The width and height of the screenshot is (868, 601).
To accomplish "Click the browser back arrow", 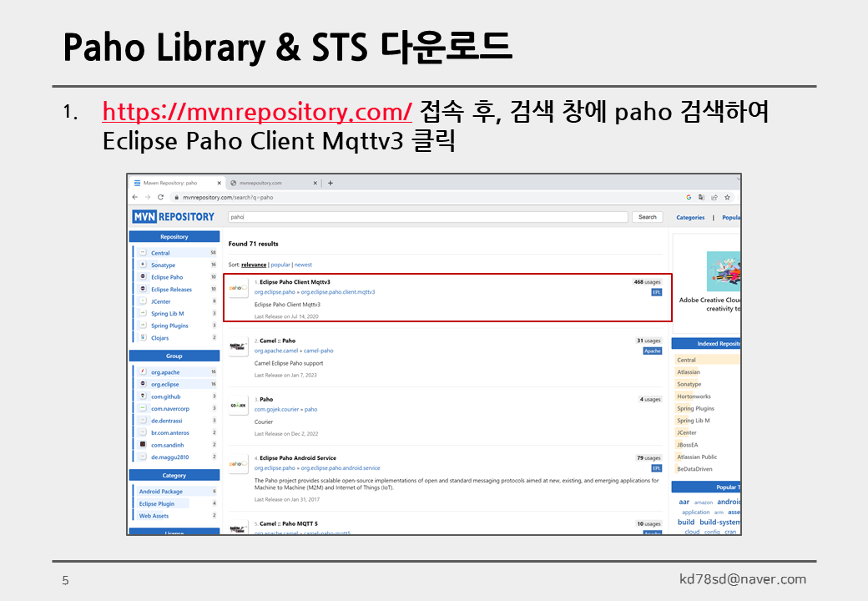I will 135,197.
